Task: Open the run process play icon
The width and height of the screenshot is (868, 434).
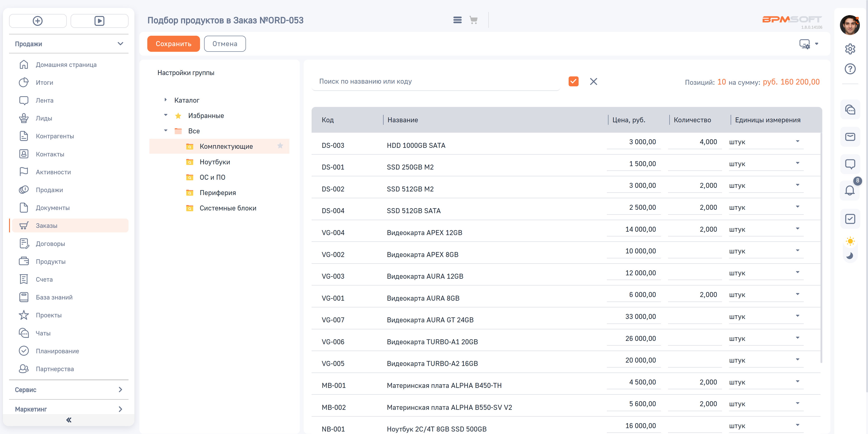Action: [x=99, y=21]
